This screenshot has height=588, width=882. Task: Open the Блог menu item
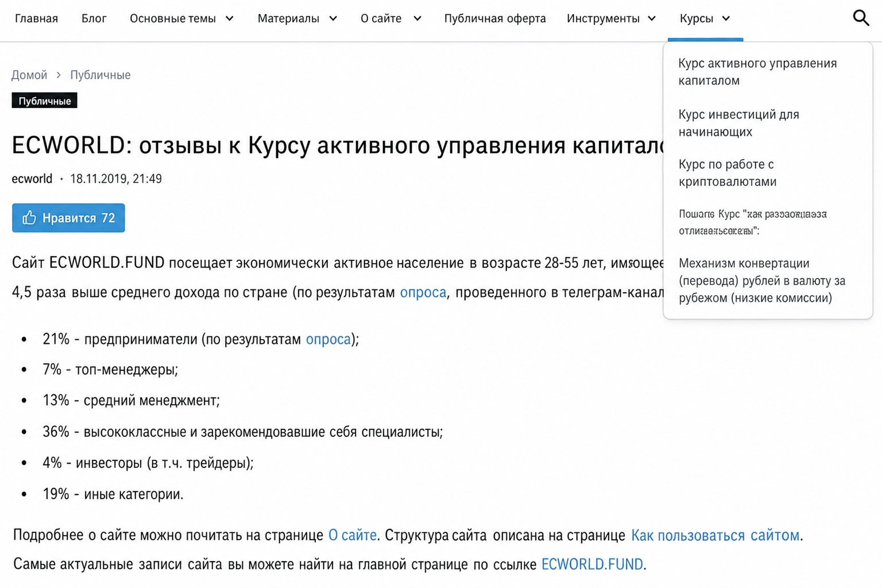pyautogui.click(x=94, y=18)
